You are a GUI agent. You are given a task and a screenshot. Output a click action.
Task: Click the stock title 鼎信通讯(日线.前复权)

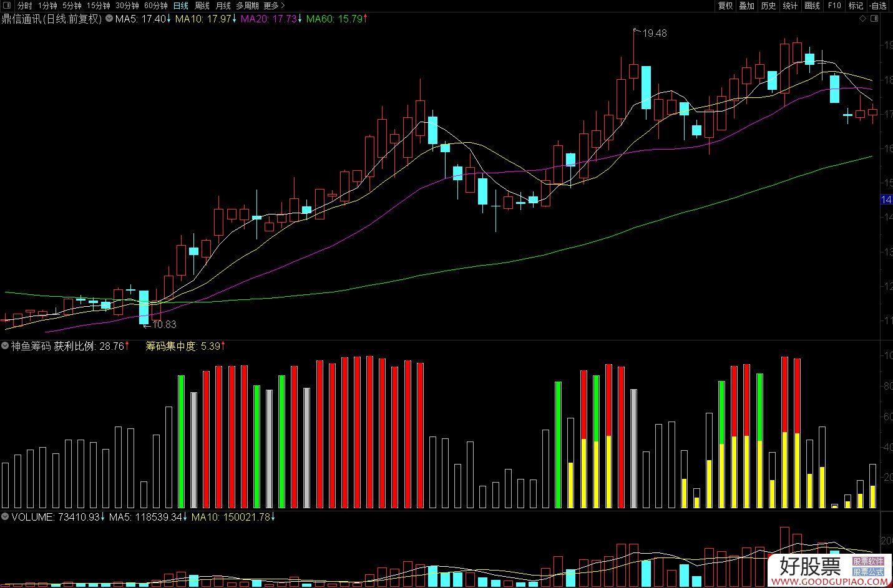[x=51, y=19]
